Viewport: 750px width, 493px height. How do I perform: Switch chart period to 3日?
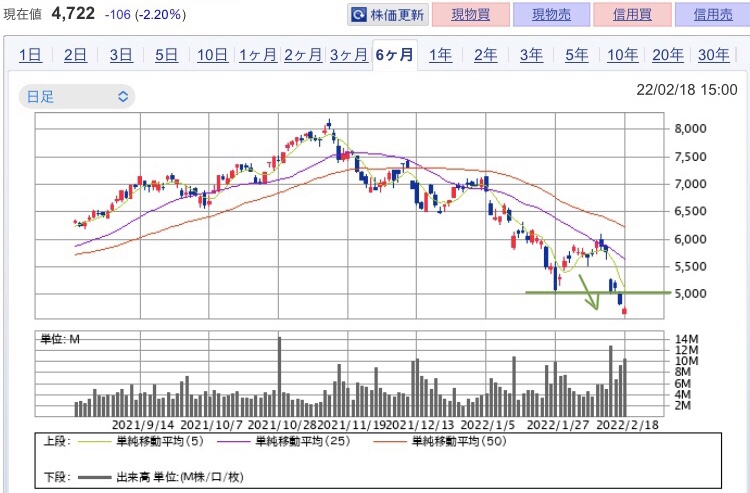point(121,55)
